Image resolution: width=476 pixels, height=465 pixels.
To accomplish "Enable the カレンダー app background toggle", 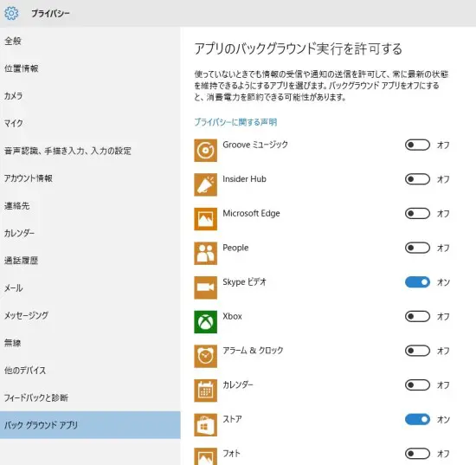I will [x=417, y=385].
